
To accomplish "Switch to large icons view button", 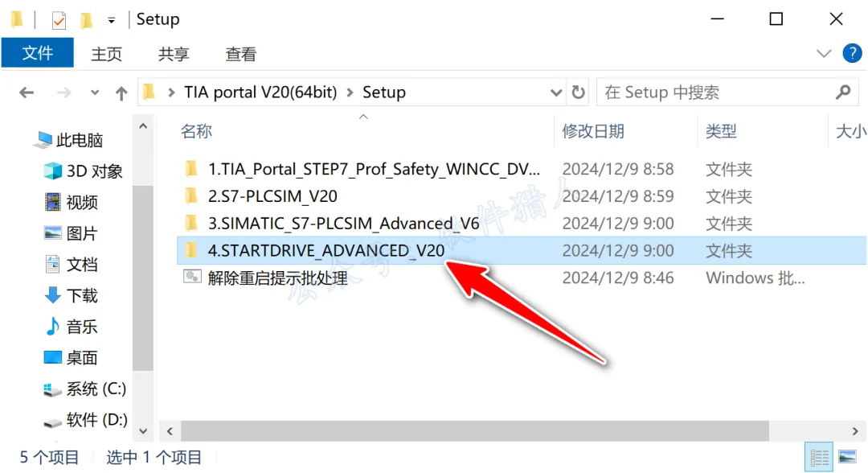I will point(848,458).
